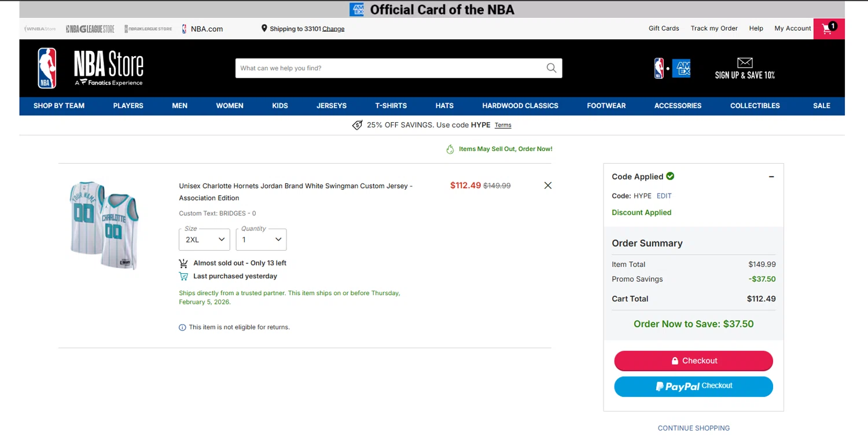This screenshot has height=441, width=868.
Task: Open My Account link
Action: [793, 28]
